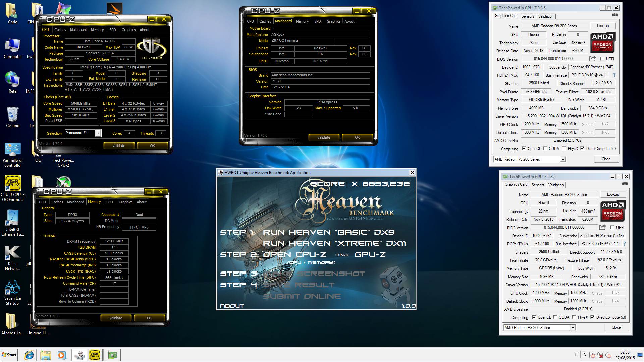The image size is (644, 362).
Task: Click the "5048.9 MHz" Core Speed value
Action: click(x=80, y=103)
